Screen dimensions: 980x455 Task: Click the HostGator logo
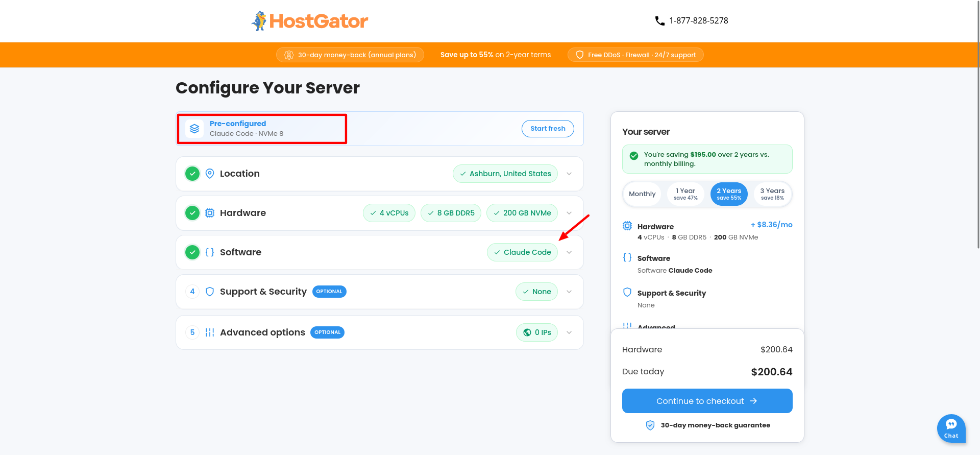310,21
